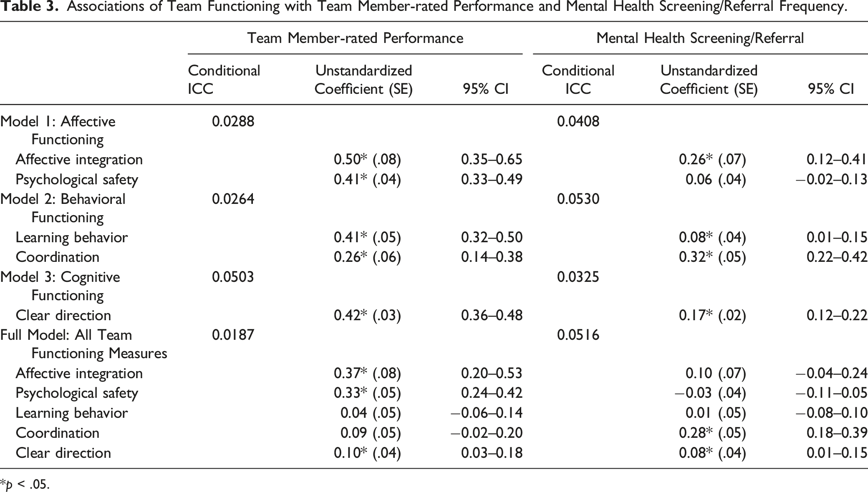Click the 0.32* (.05) Coordination coefficient

pyautogui.click(x=712, y=257)
